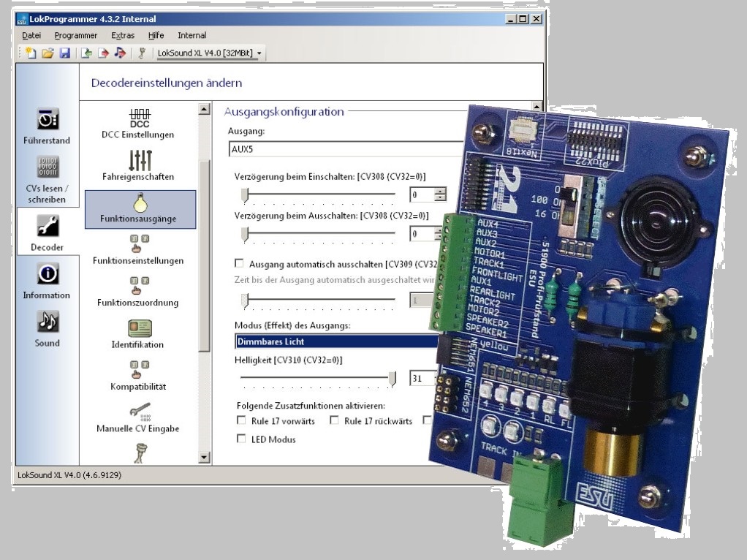The width and height of the screenshot is (747, 560).
Task: Minimize the LokProgrammer window
Action: pos(511,19)
